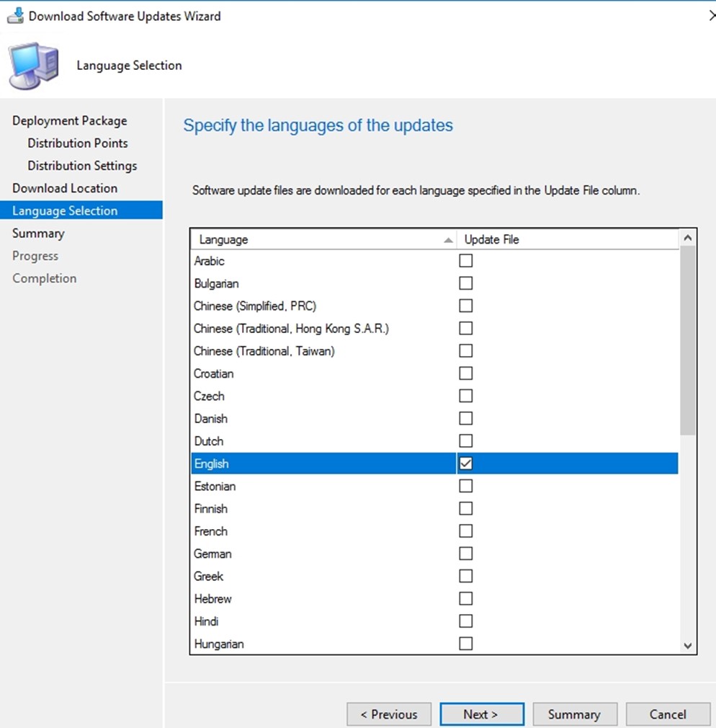Viewport: 716px width, 728px height.
Task: Enable Chinese (Traditional, Hong Kong S.A.R.) checkbox
Action: pos(465,328)
